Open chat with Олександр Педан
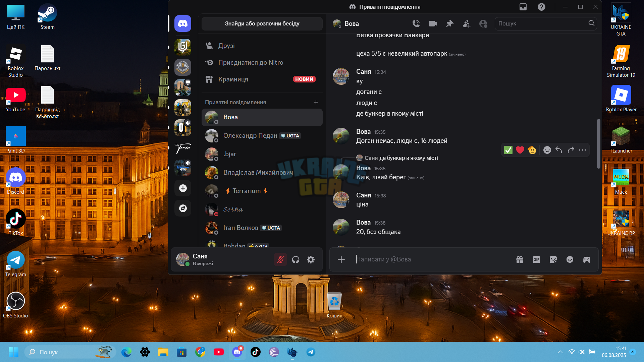Image resolution: width=644 pixels, height=362 pixels. point(262,135)
